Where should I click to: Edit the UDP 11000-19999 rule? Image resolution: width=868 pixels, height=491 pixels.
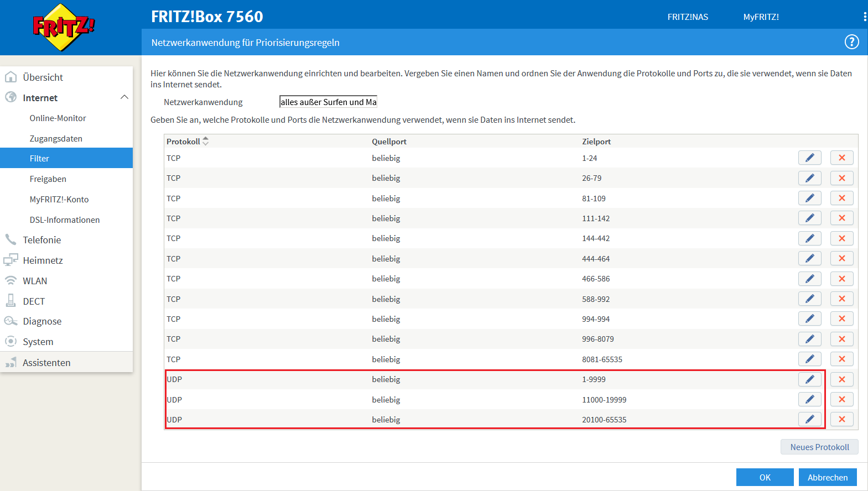[x=809, y=399]
